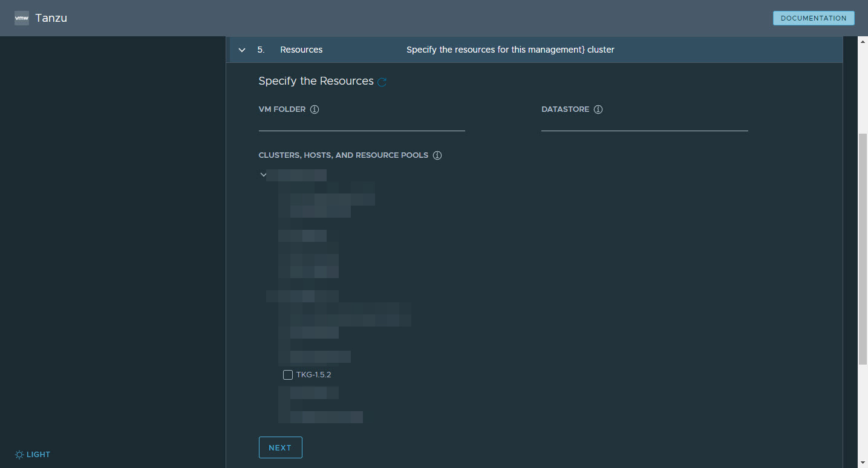Click the Specify the Resources heading
868x468 pixels.
316,81
